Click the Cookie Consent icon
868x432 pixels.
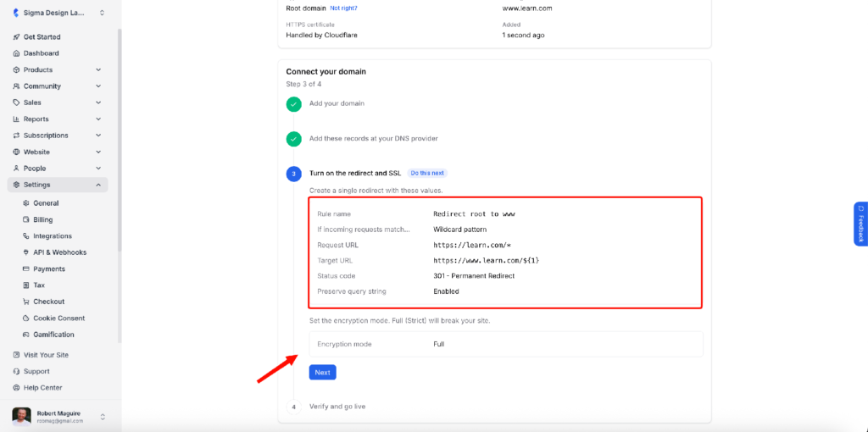coord(25,318)
